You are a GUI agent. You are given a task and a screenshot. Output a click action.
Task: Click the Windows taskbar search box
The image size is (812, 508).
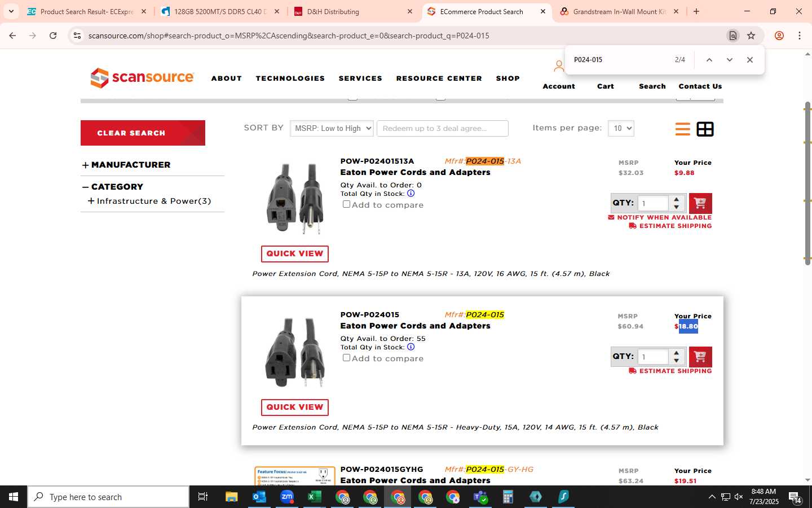tap(108, 497)
